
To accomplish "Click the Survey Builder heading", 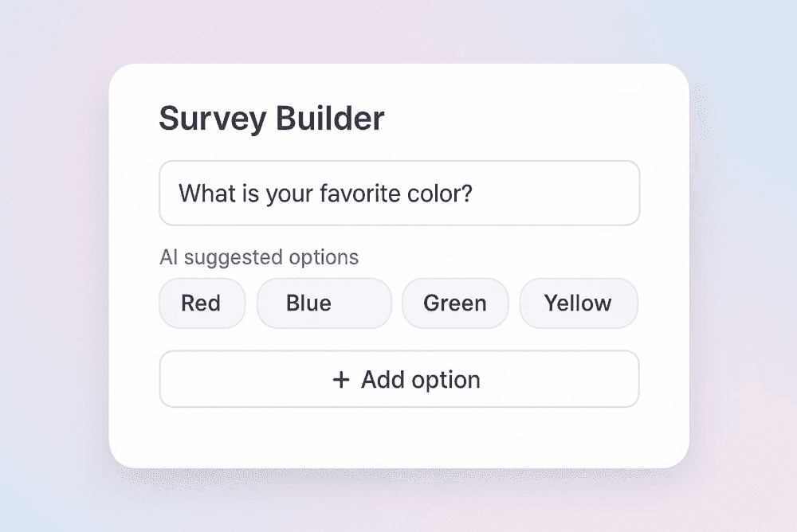I will [272, 119].
